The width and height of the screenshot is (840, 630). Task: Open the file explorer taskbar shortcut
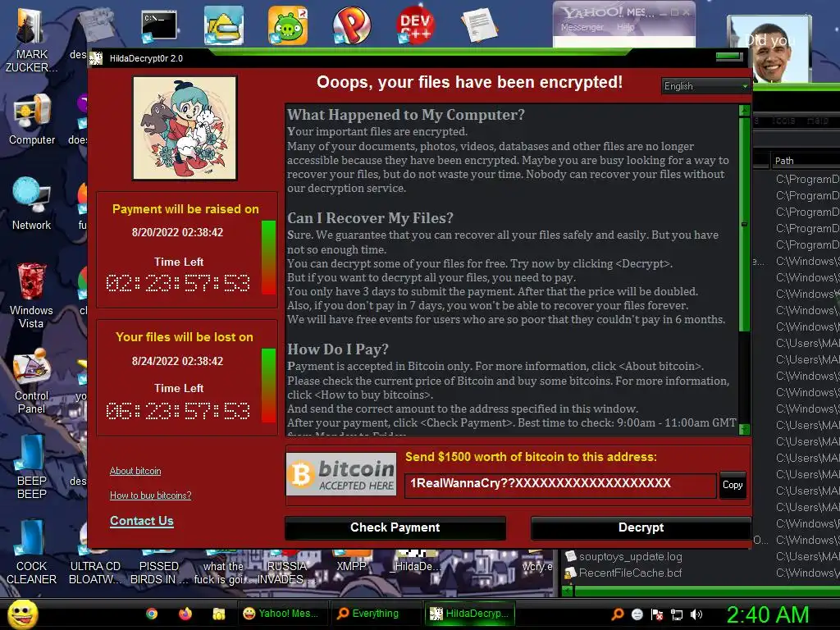(x=218, y=614)
